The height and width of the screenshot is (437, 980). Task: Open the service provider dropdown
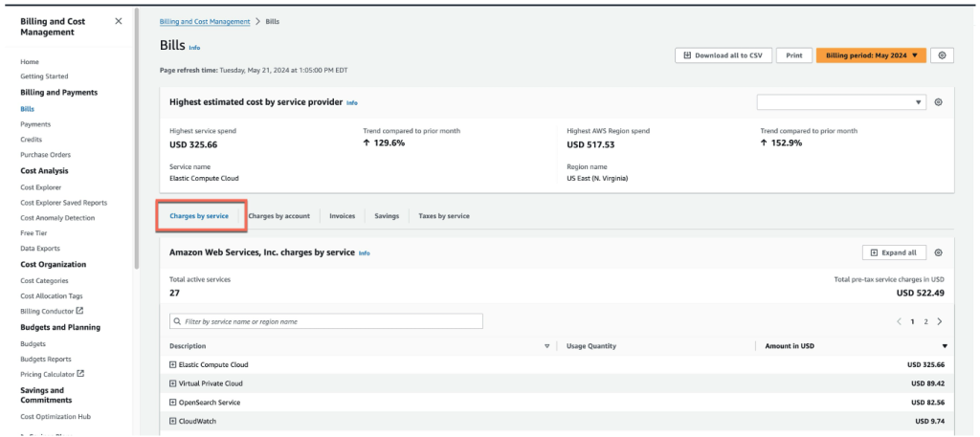pos(841,102)
